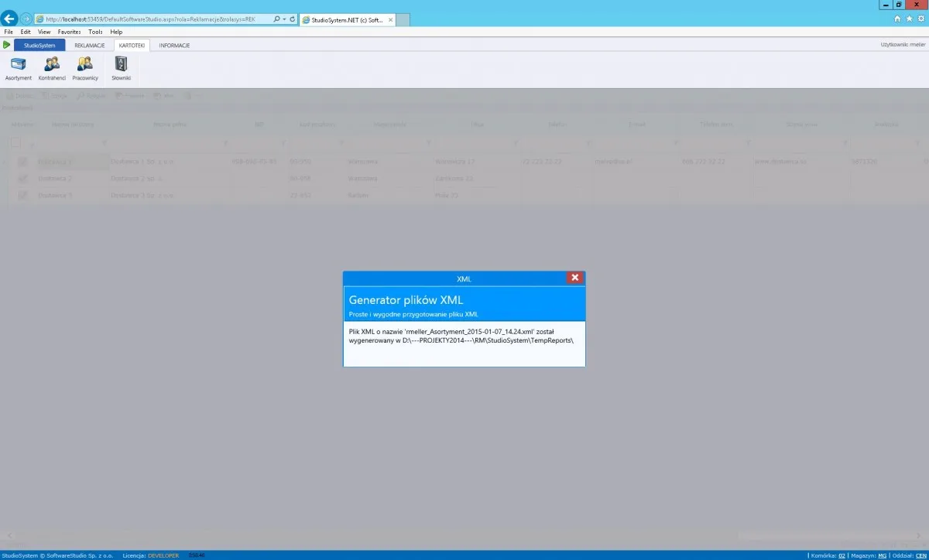The width and height of the screenshot is (929, 560).
Task: Click the URL address field
Action: tap(155, 19)
